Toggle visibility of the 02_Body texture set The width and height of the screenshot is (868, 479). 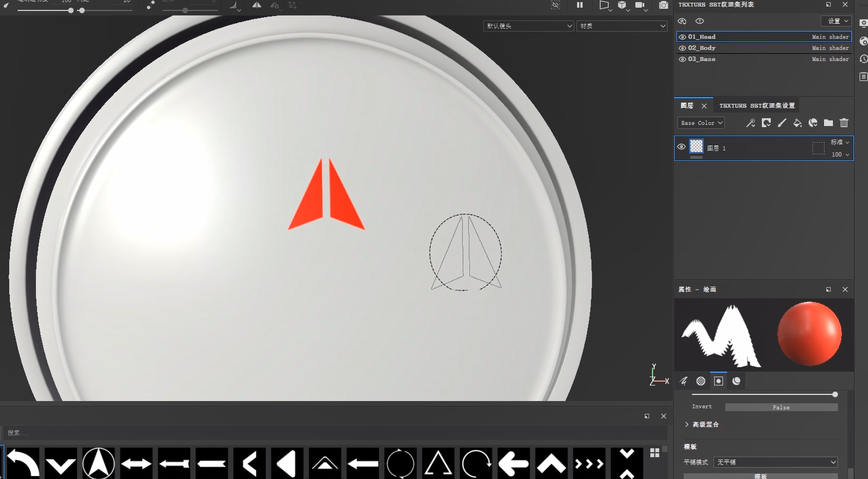coord(682,48)
